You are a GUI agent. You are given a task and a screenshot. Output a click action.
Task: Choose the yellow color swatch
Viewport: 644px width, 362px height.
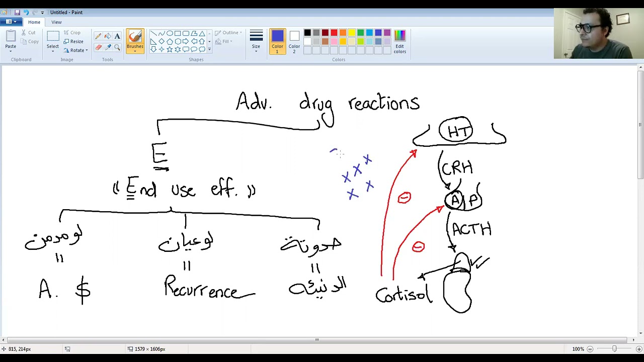[352, 33]
